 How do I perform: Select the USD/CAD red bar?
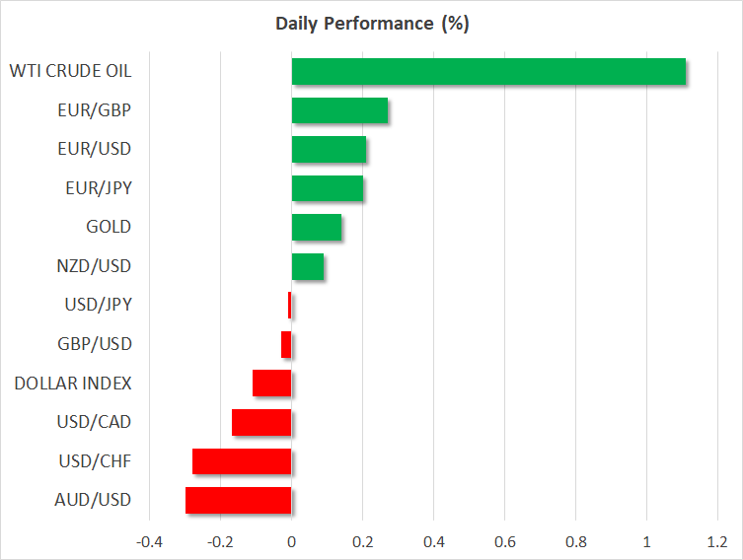pos(261,422)
